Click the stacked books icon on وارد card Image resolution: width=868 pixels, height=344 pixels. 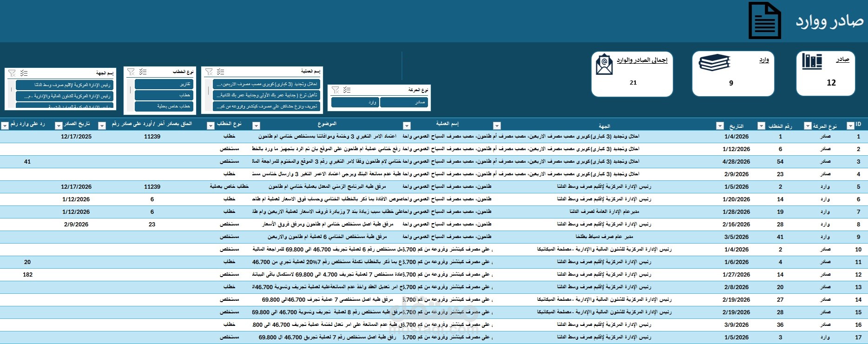click(x=715, y=62)
